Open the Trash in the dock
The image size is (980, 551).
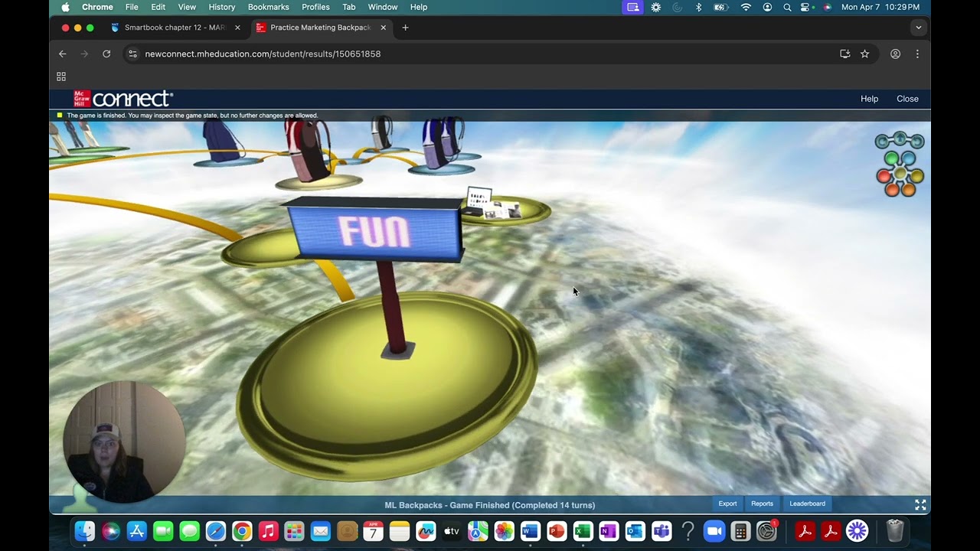point(895,530)
